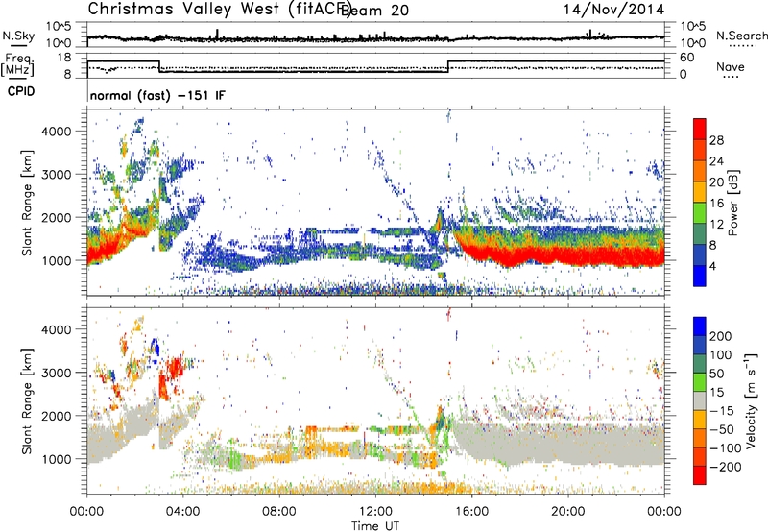Click the '2000' tick on power panel
The width and height of the screenshot is (768, 532).
pos(56,217)
